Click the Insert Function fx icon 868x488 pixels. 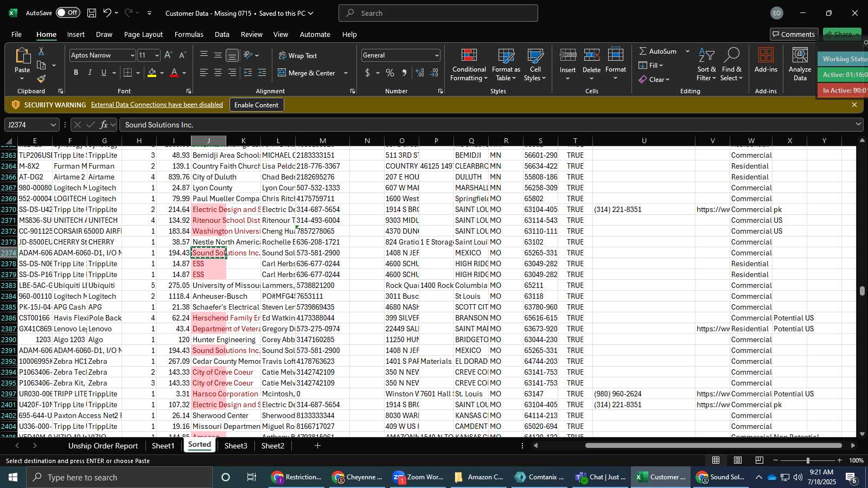[104, 125]
